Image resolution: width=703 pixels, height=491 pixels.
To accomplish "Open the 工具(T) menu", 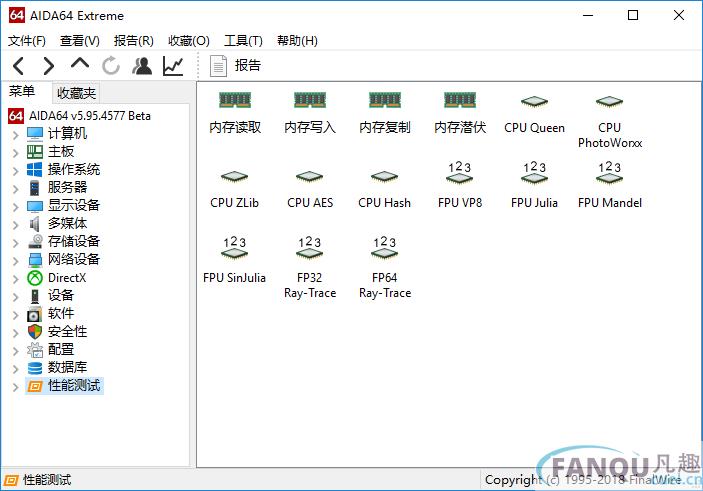I will pos(243,41).
